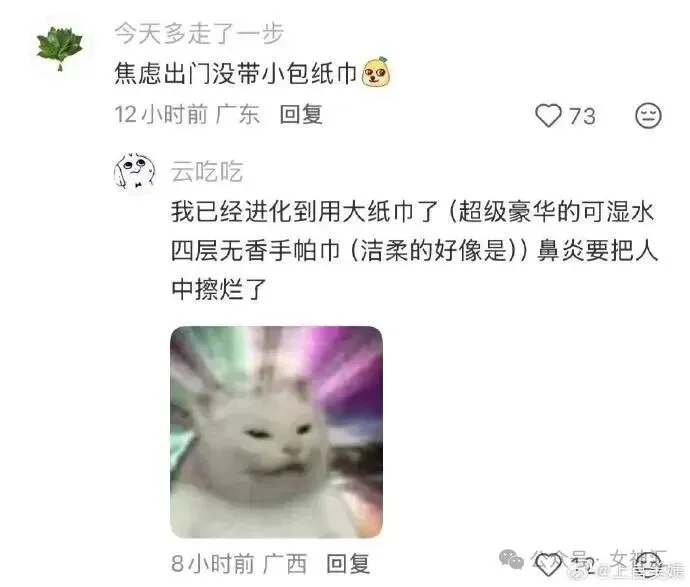Like the reply from 云吃吃
The height and width of the screenshot is (587, 690).
tap(547, 565)
